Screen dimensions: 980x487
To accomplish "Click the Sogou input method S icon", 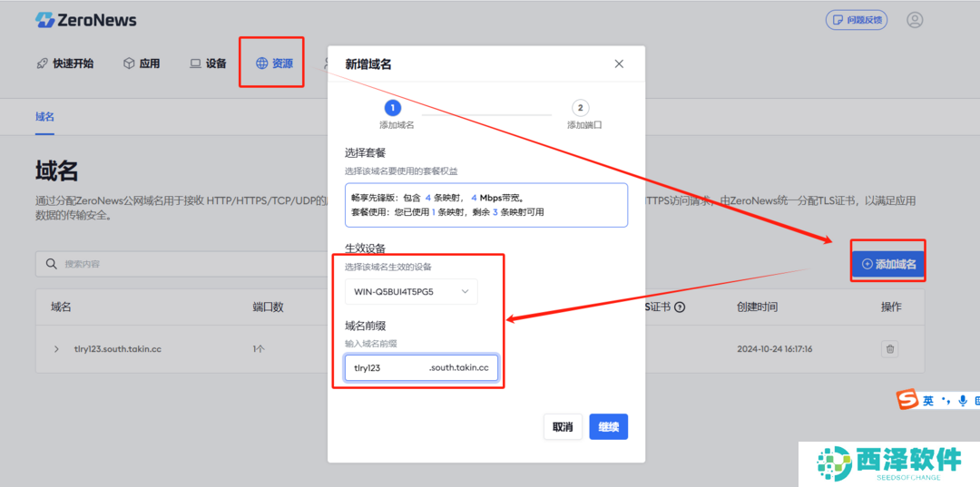I will pos(906,400).
